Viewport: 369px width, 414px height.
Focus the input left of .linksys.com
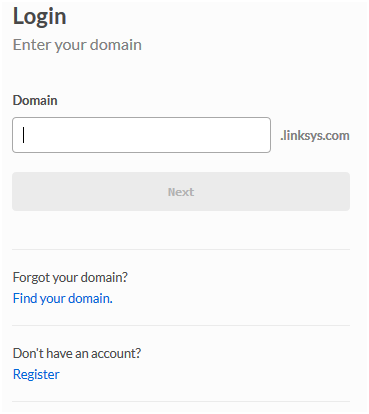coord(141,135)
